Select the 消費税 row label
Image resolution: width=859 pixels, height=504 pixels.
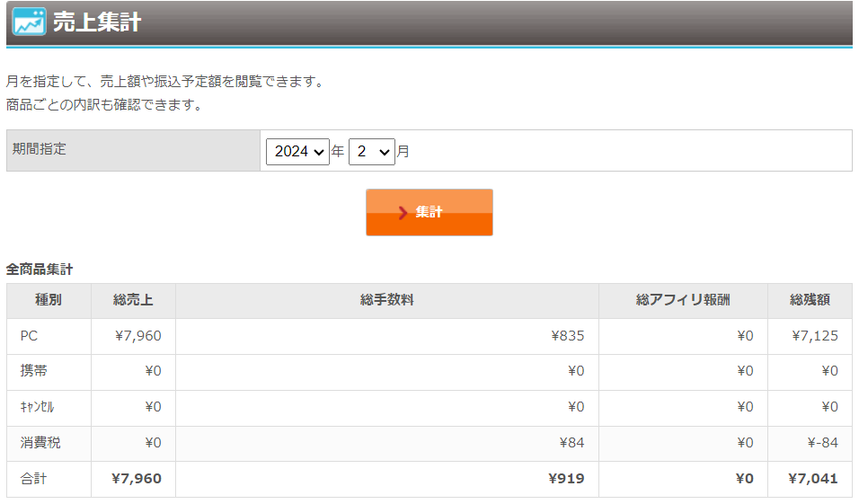tap(40, 443)
